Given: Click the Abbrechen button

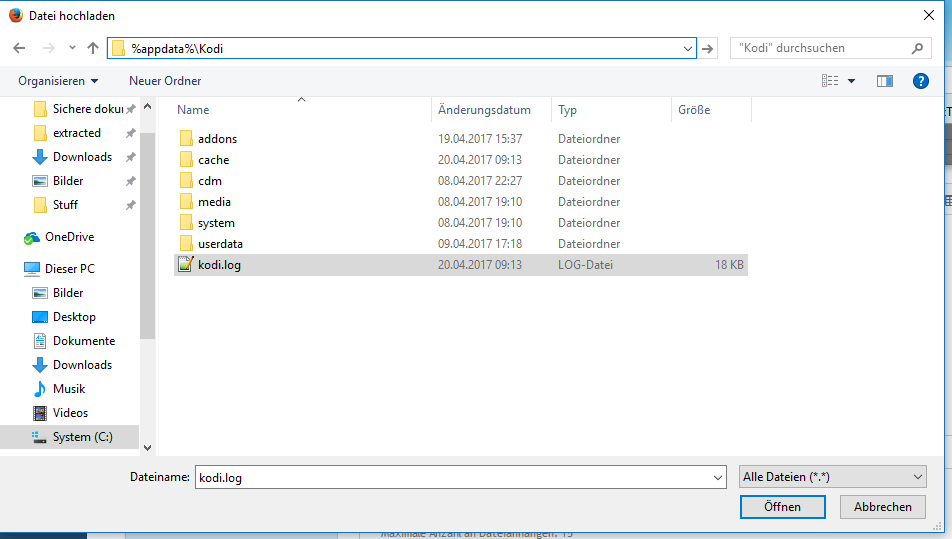Looking at the screenshot, I should click(x=883, y=507).
